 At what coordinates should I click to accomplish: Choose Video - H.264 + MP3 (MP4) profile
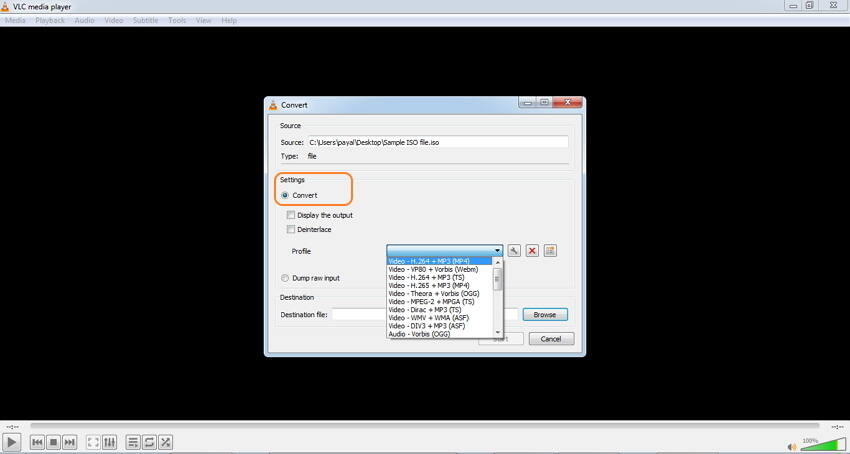[x=440, y=261]
